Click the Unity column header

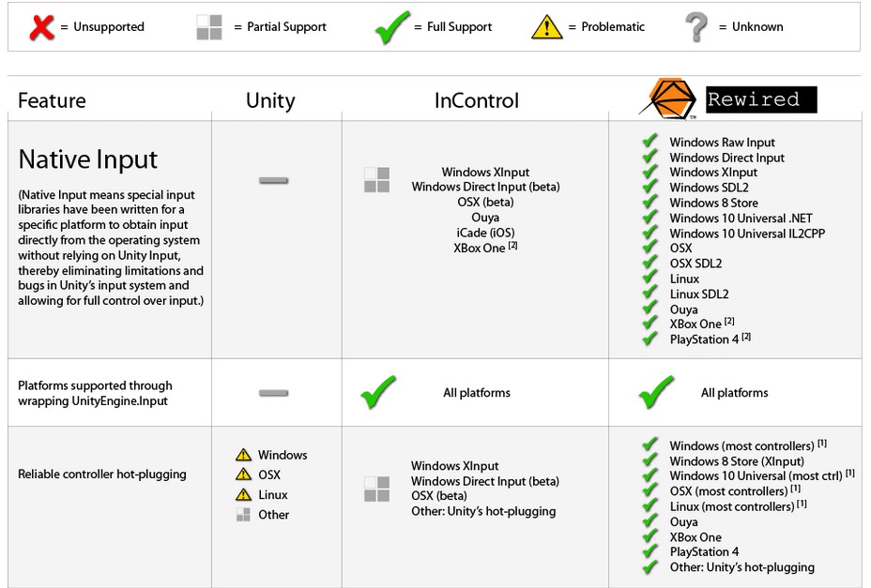tap(270, 101)
